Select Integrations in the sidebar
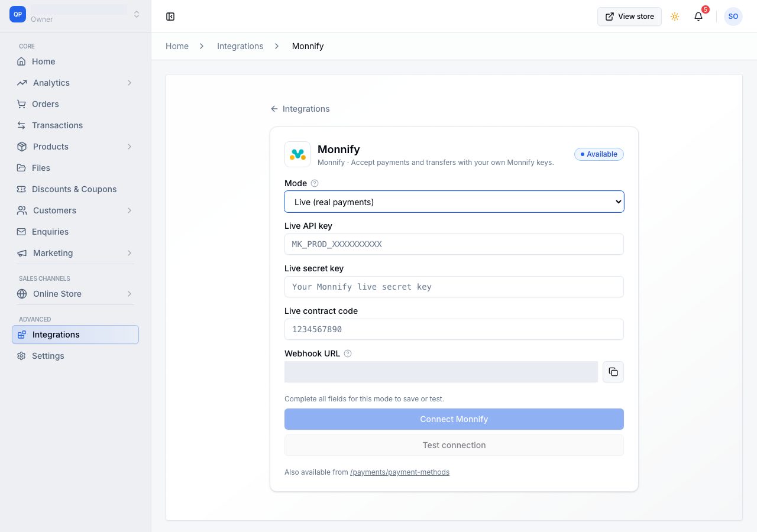The height and width of the screenshot is (532, 757). click(x=75, y=335)
